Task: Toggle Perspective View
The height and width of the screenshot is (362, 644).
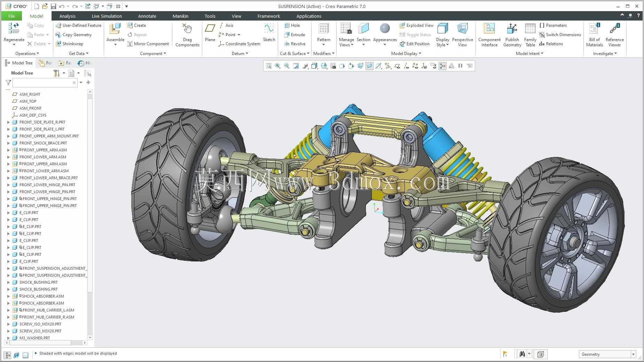Action: click(462, 35)
